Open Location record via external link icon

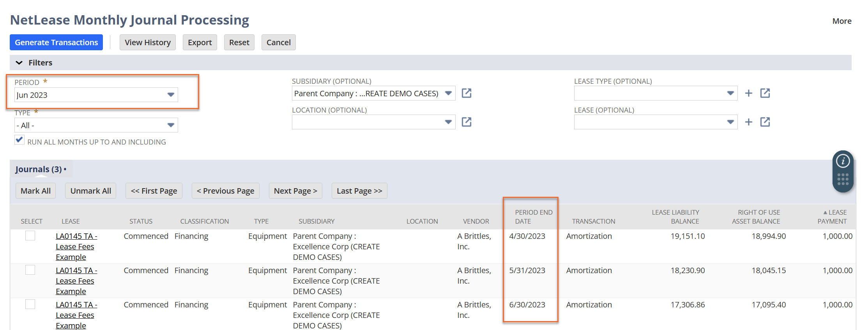tap(466, 122)
